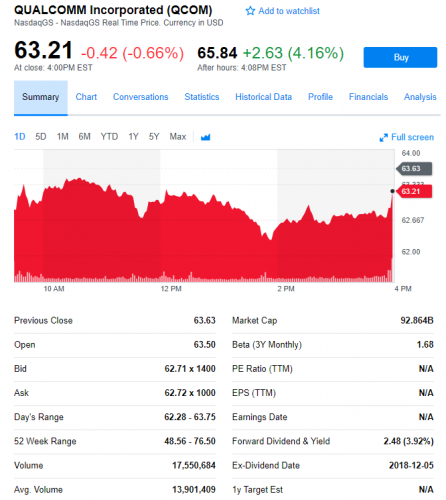Click the Add to watchlist link text
Image resolution: width=446 pixels, height=500 pixels.
pos(289,11)
